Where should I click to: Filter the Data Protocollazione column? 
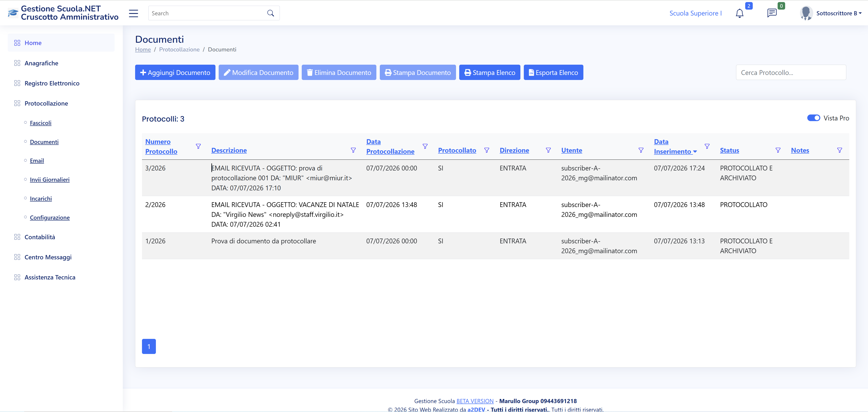pyautogui.click(x=425, y=146)
